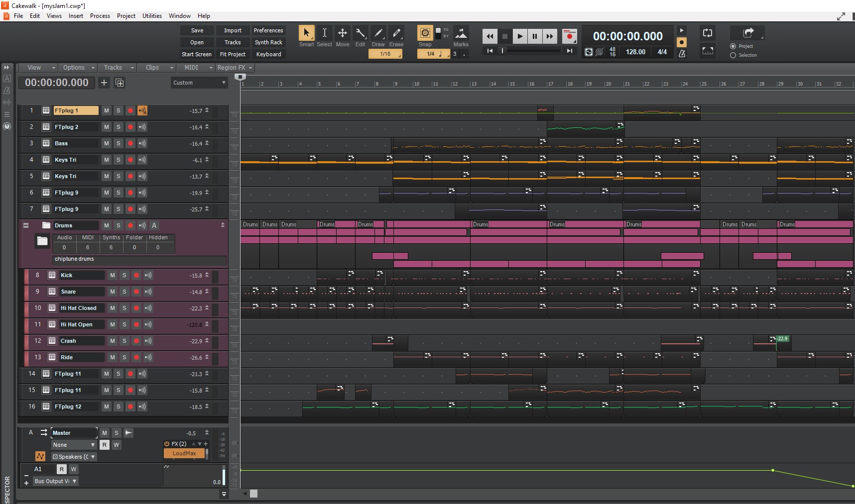Select the Selection export radio button
This screenshot has width=855, height=504.
tap(733, 55)
